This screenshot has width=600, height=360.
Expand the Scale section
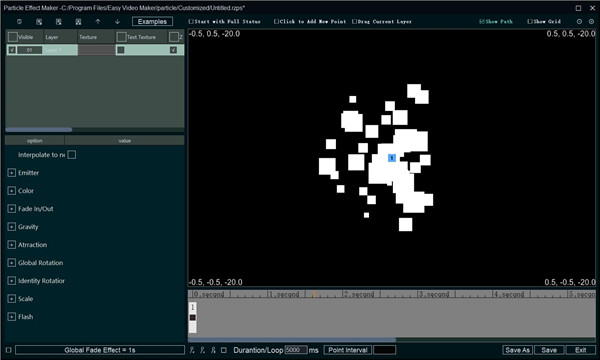(11, 299)
